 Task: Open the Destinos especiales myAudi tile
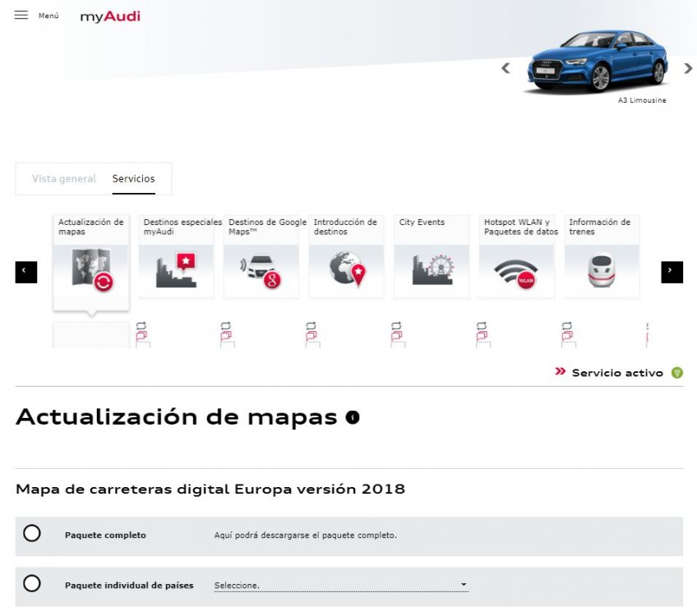coord(177,257)
